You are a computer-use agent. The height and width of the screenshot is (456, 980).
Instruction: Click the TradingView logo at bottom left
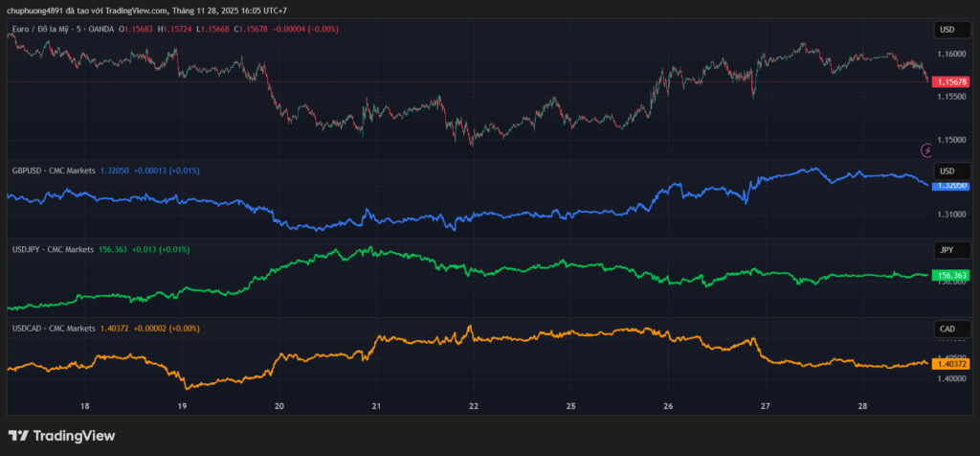point(62,436)
